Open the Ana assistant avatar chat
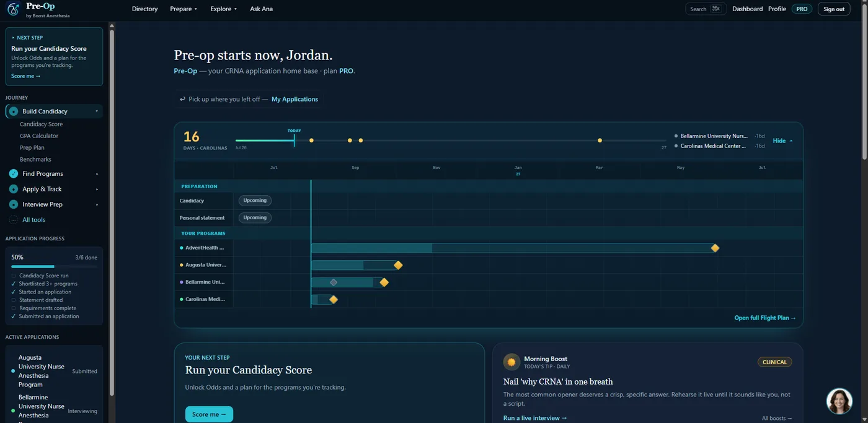The width and height of the screenshot is (868, 423). (x=839, y=401)
